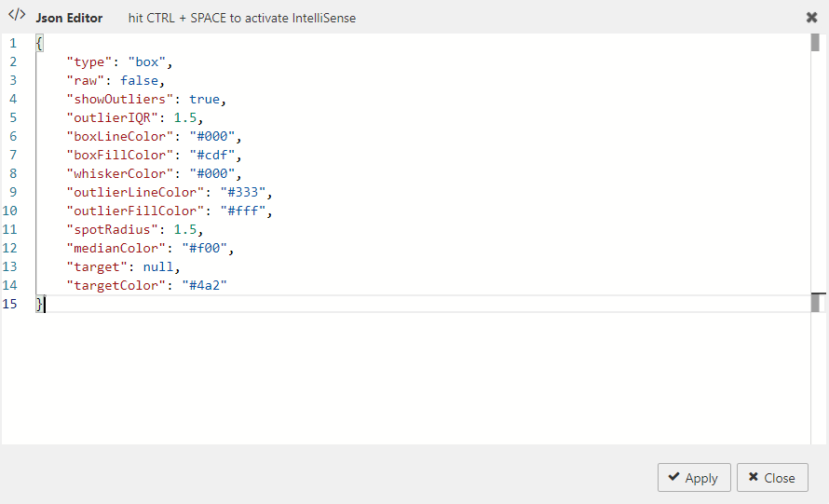Dismiss the Json Editor with the X icon
The height and width of the screenshot is (504, 829).
coord(811,18)
